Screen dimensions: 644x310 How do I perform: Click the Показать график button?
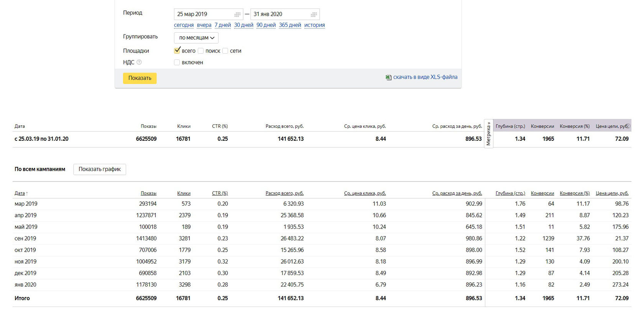pos(100,169)
